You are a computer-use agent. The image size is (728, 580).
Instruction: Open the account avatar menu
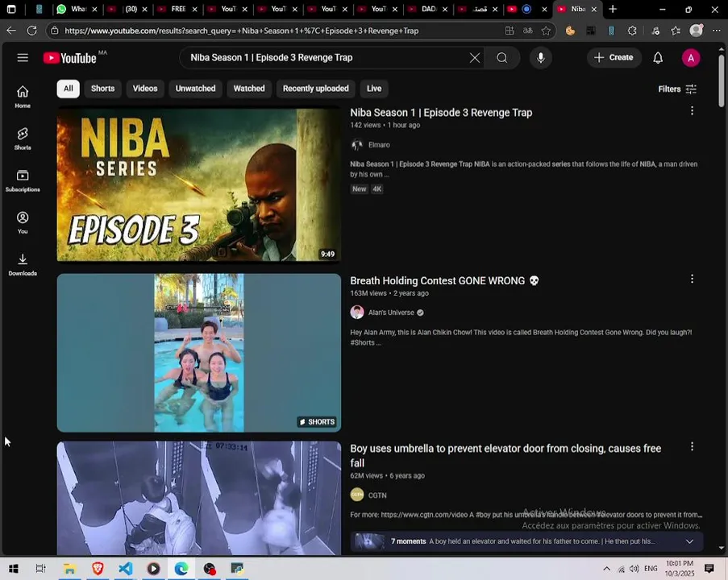pyautogui.click(x=691, y=58)
